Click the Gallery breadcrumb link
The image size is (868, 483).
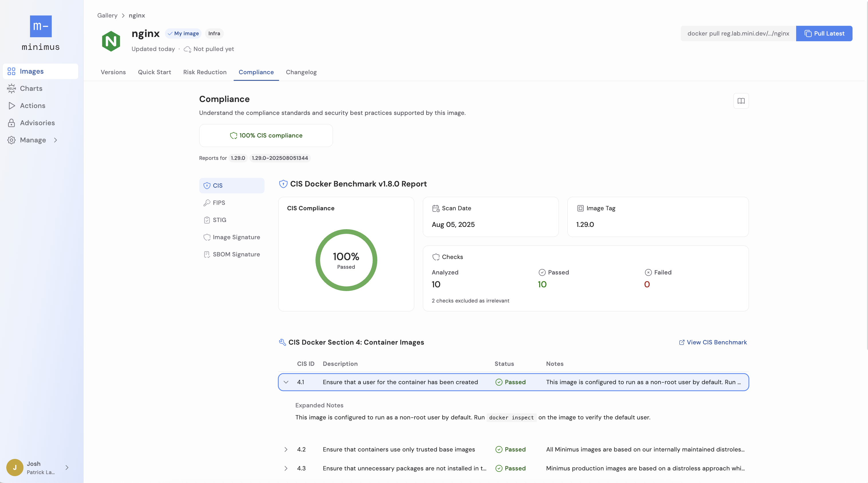[x=107, y=15]
